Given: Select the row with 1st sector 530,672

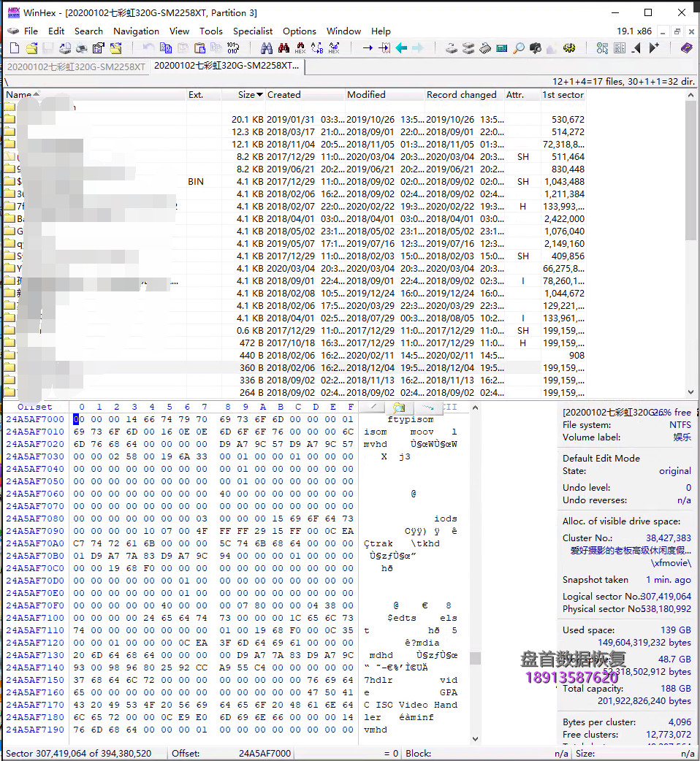Looking at the screenshot, I should 294,119.
